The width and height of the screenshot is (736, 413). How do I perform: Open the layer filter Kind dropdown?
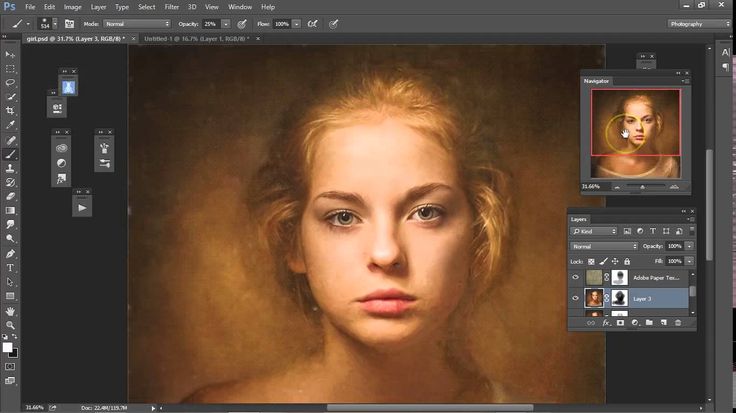(591, 231)
